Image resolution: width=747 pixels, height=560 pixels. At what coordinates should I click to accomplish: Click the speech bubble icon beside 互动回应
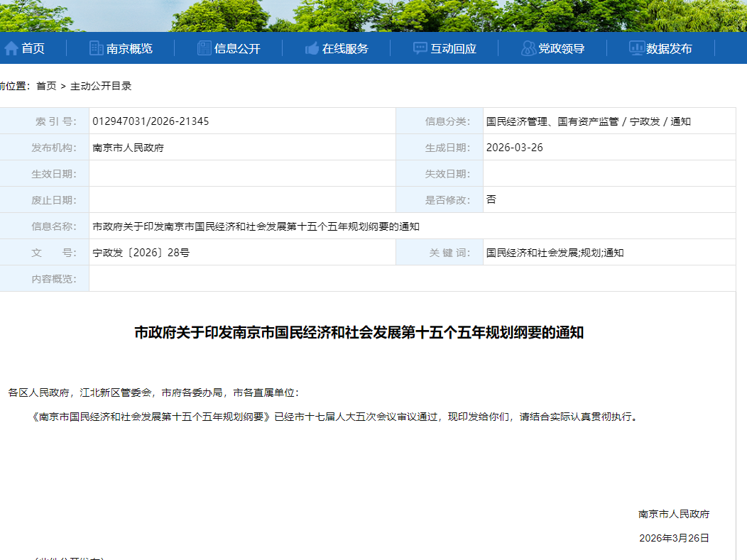pos(420,48)
